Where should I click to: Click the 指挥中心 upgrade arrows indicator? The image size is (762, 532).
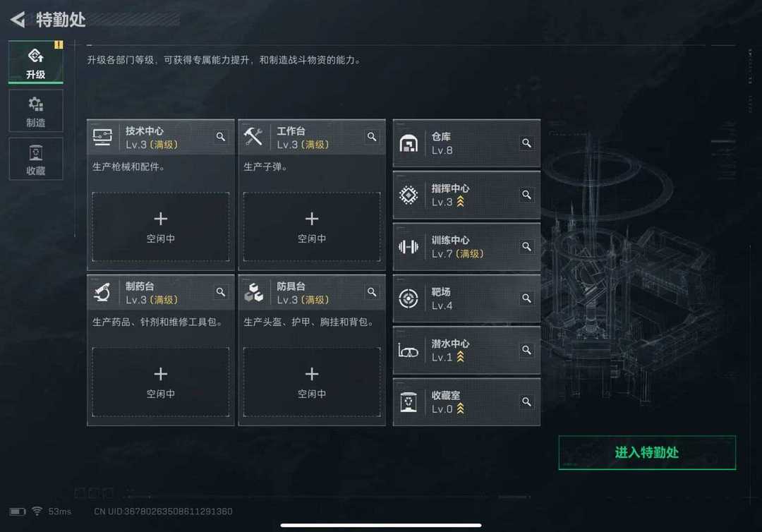460,201
